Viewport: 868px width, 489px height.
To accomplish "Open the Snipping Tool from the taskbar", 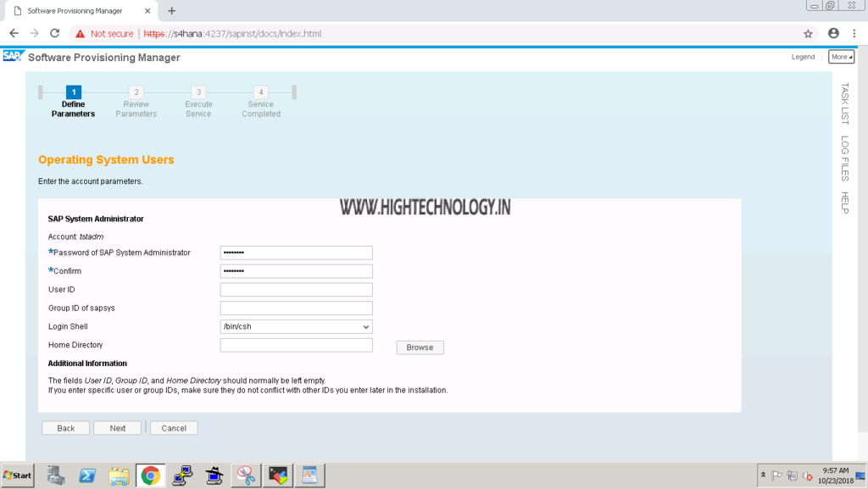I will click(x=246, y=475).
